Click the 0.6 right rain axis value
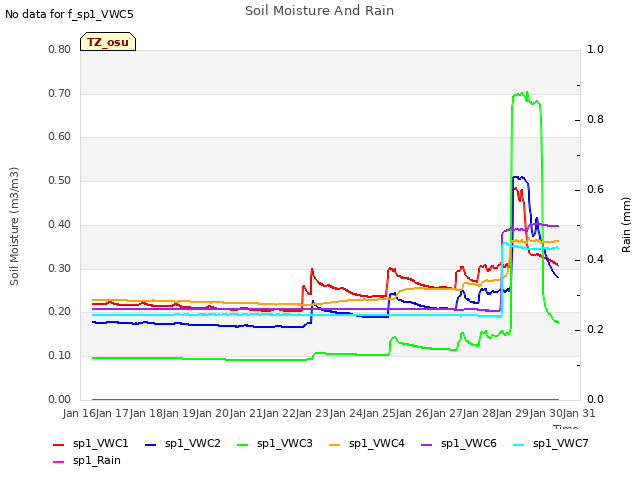Image resolution: width=640 pixels, height=480 pixels. click(x=595, y=190)
